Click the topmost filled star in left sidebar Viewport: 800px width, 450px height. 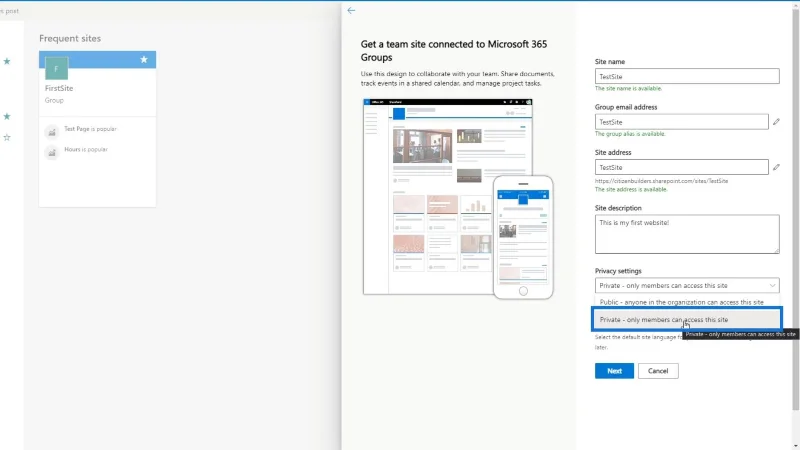tap(7, 61)
